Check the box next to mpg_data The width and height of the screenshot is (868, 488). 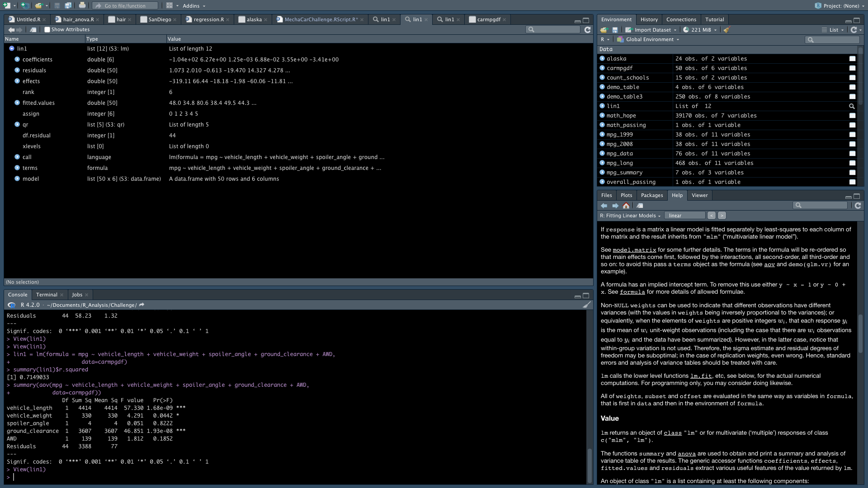pyautogui.click(x=853, y=154)
